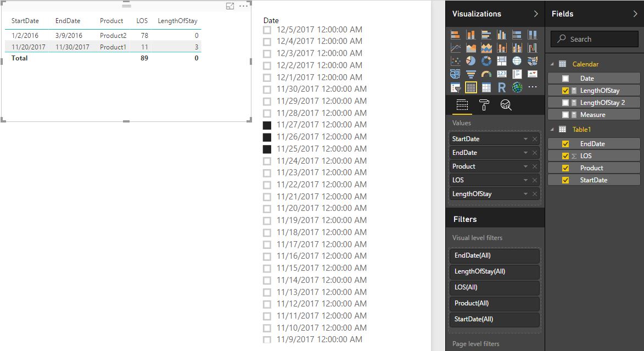Switch to the Fields well tab
This screenshot has width=644, height=351.
462,105
